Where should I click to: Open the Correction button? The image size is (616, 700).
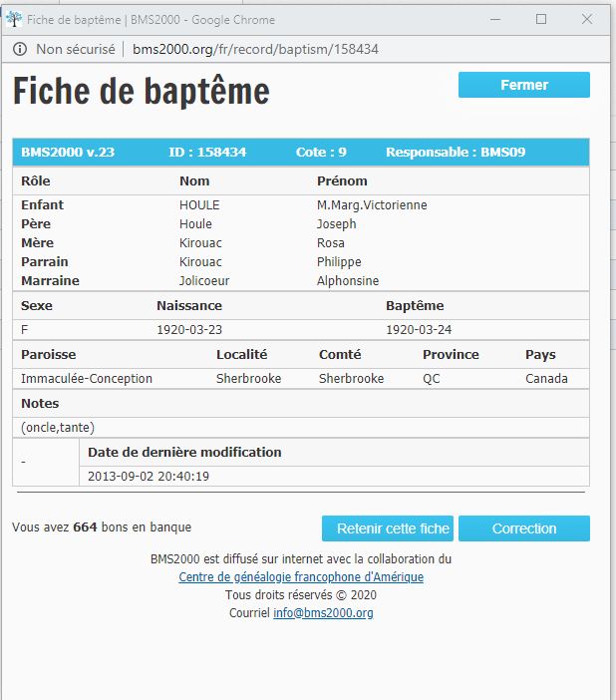point(523,528)
